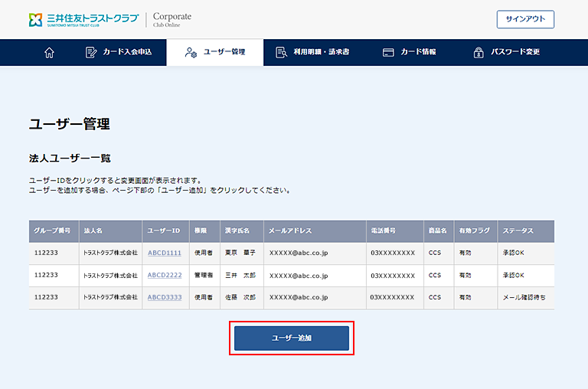The height and width of the screenshot is (389, 588).
Task: Click the phone number in ABCD1111 row
Action: click(x=393, y=253)
